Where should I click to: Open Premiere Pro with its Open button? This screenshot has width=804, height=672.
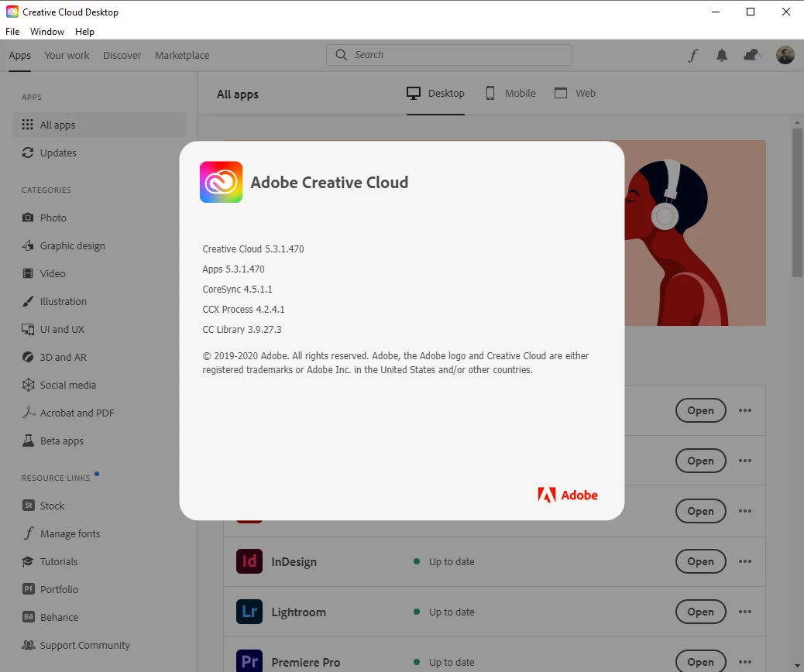point(700,661)
